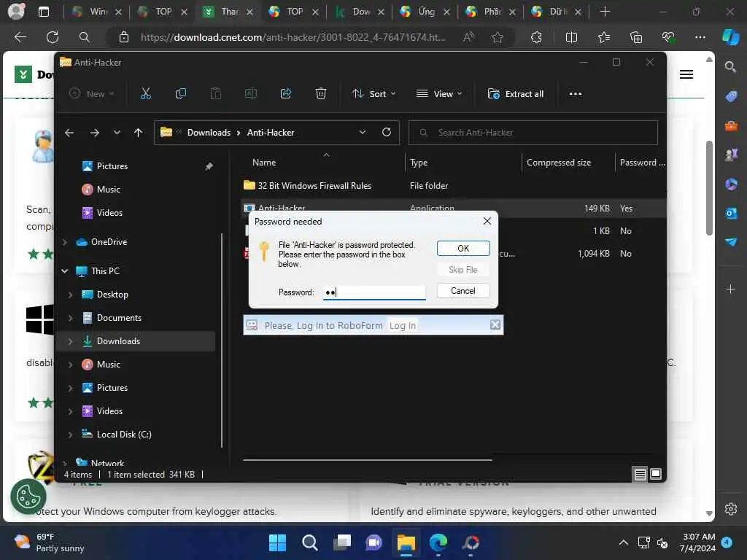The width and height of the screenshot is (747, 560).
Task: Open Edge sidebar settings gear
Action: coord(731,508)
